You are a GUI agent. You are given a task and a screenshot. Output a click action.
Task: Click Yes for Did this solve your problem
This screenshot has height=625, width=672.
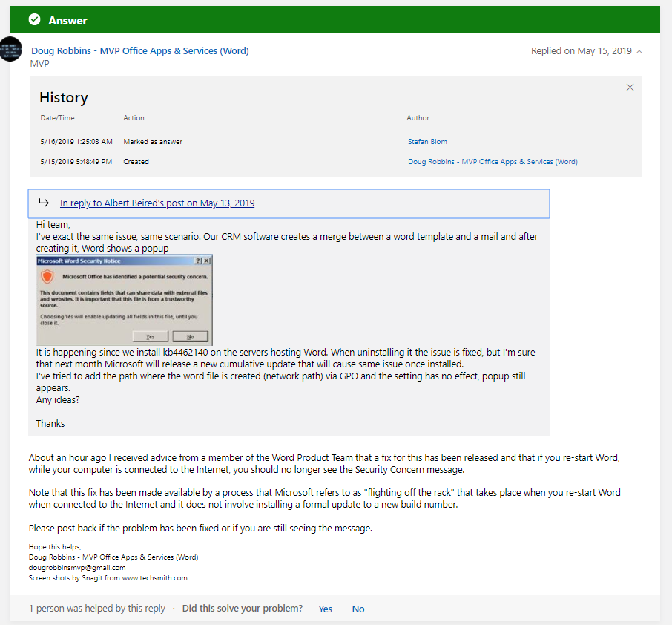pos(326,609)
